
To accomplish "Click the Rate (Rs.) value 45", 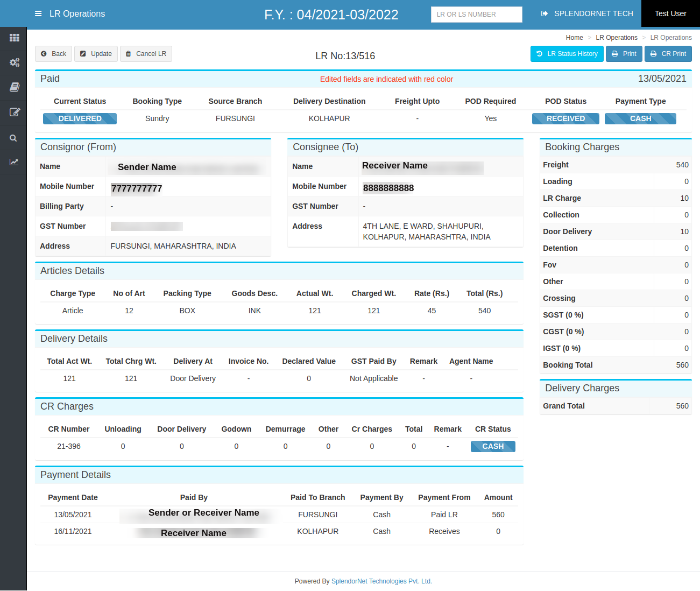I will coord(432,311).
